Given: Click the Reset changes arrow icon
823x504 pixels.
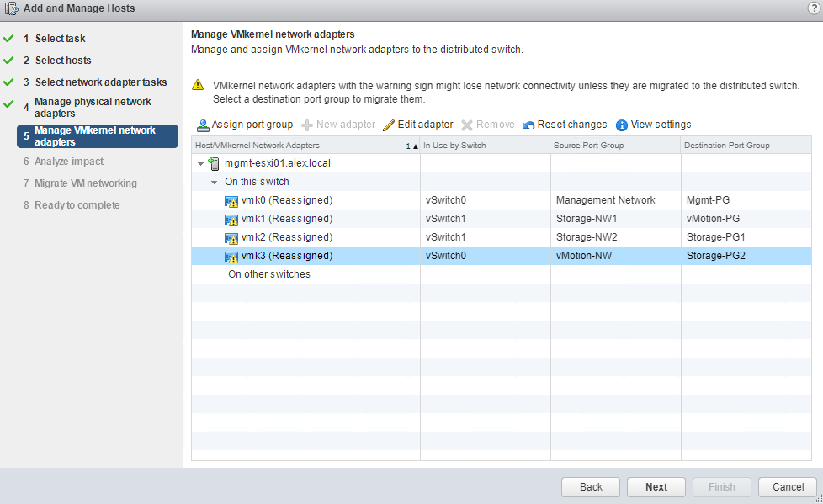Looking at the screenshot, I should coord(528,125).
